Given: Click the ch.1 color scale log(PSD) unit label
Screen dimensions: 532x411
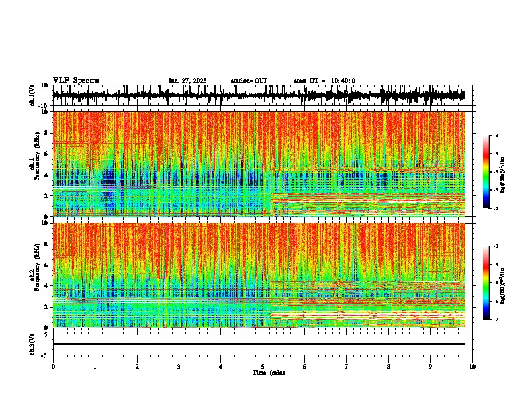Looking at the screenshot, I should click(502, 175).
